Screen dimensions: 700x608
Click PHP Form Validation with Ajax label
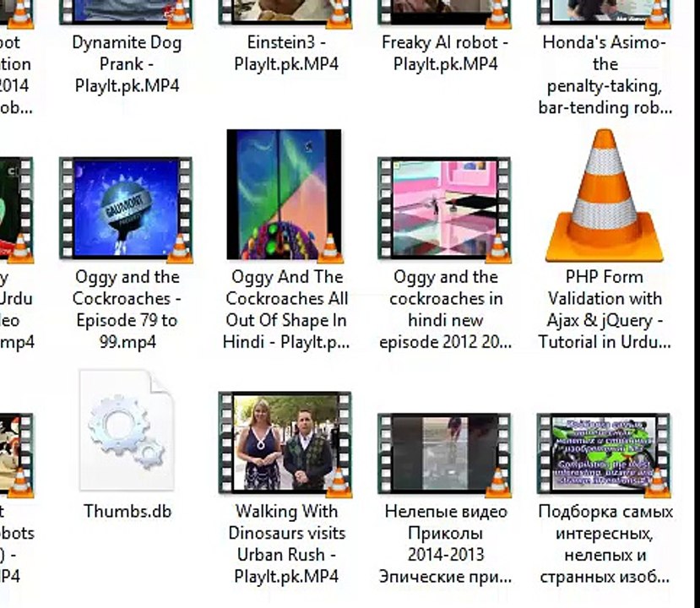[605, 309]
